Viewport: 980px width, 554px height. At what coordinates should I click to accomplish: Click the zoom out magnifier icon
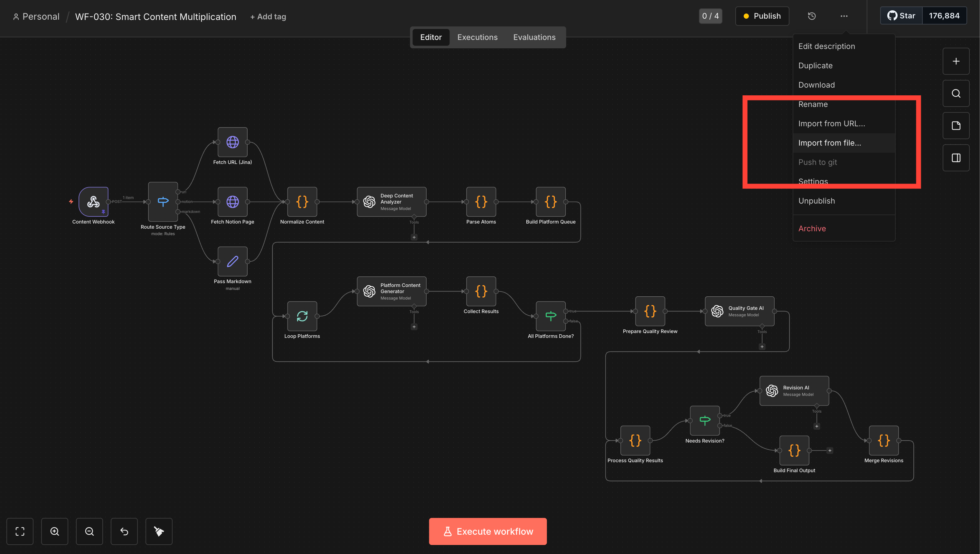[90, 531]
